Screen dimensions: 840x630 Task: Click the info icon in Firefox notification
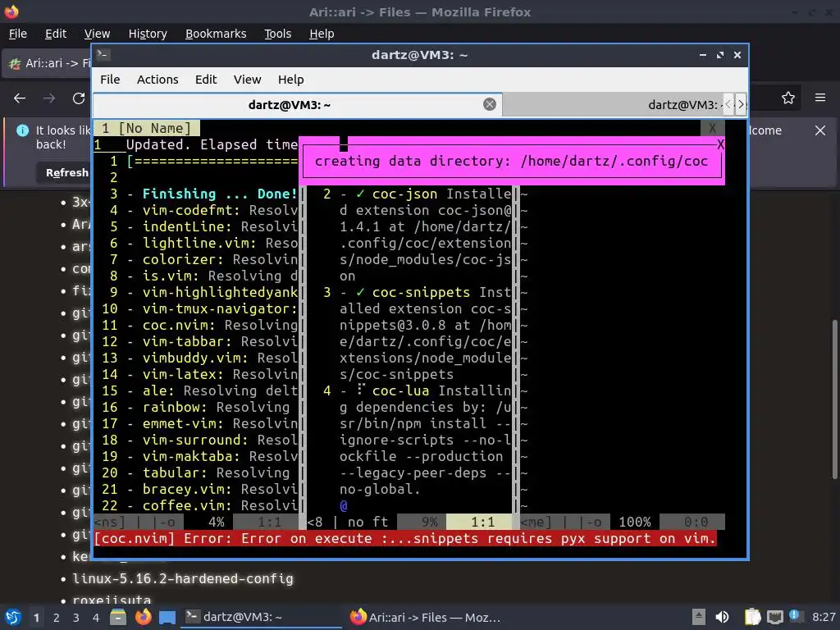(x=22, y=130)
